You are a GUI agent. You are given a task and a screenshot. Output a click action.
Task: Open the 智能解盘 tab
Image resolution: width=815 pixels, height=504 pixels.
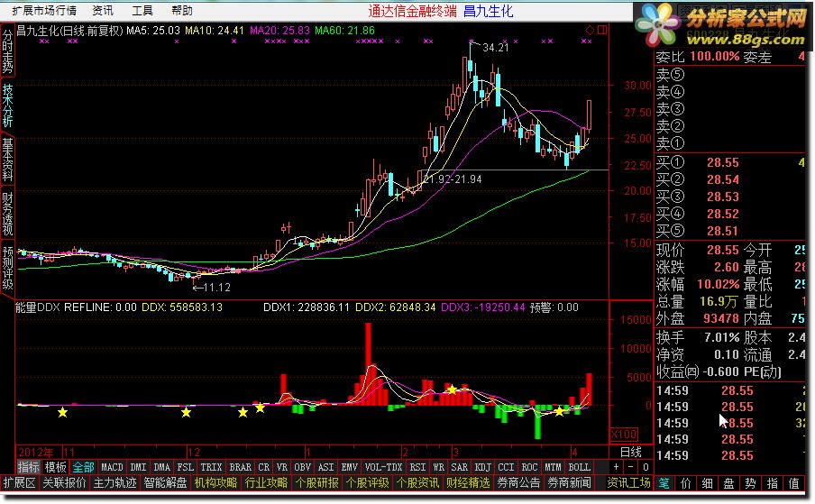coord(165,483)
